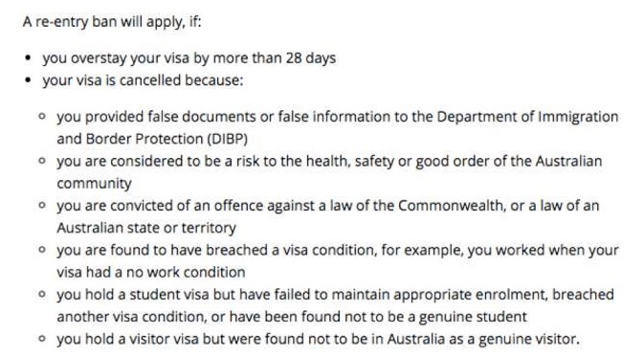
Task: Click the abbreviation '(DIBP)'
Action: pyautogui.click(x=228, y=139)
